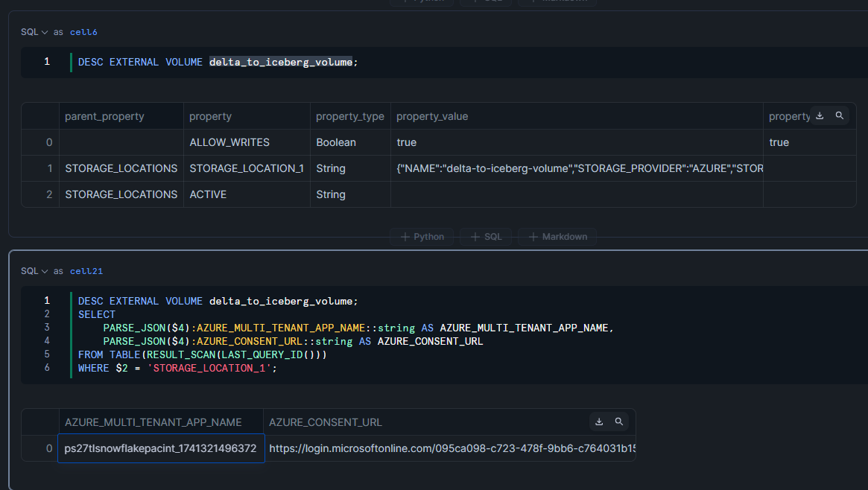Select the login.microsoftonline.com consent URL cell
Viewport: 868px width, 490px height.
pos(450,448)
